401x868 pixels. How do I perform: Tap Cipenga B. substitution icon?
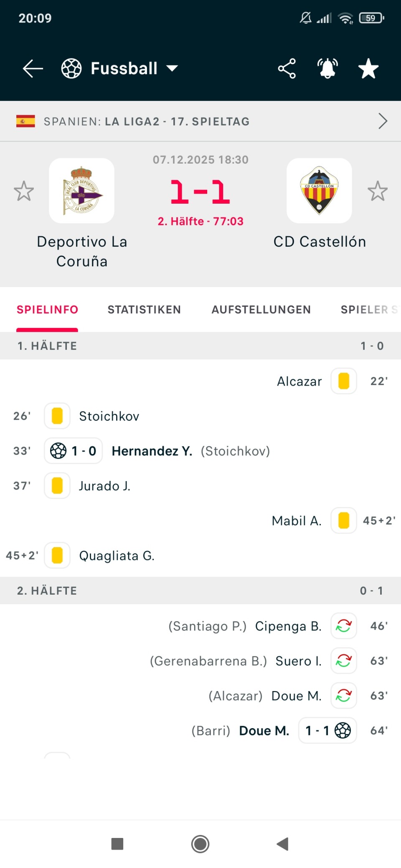[343, 626]
